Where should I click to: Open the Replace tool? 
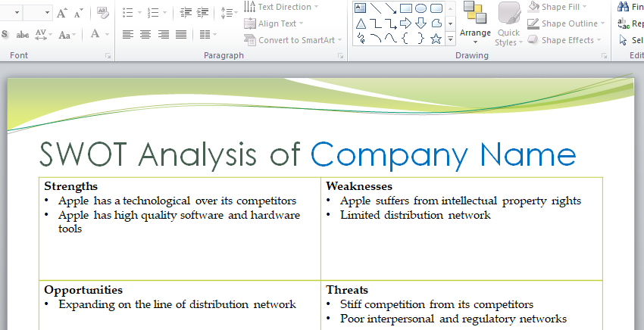(630, 23)
